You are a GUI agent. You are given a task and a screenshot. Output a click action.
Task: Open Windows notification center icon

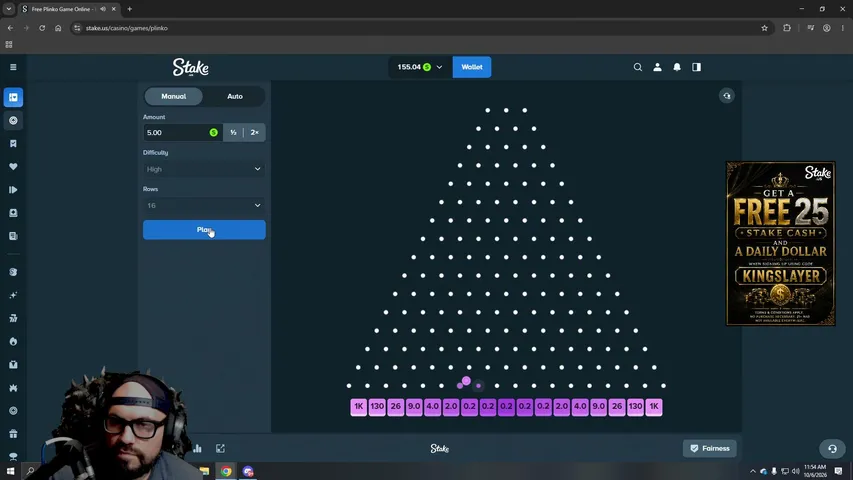click(838, 471)
